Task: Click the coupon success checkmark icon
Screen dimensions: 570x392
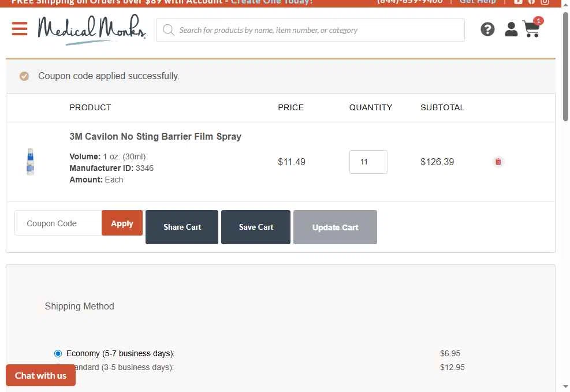Action: (24, 76)
